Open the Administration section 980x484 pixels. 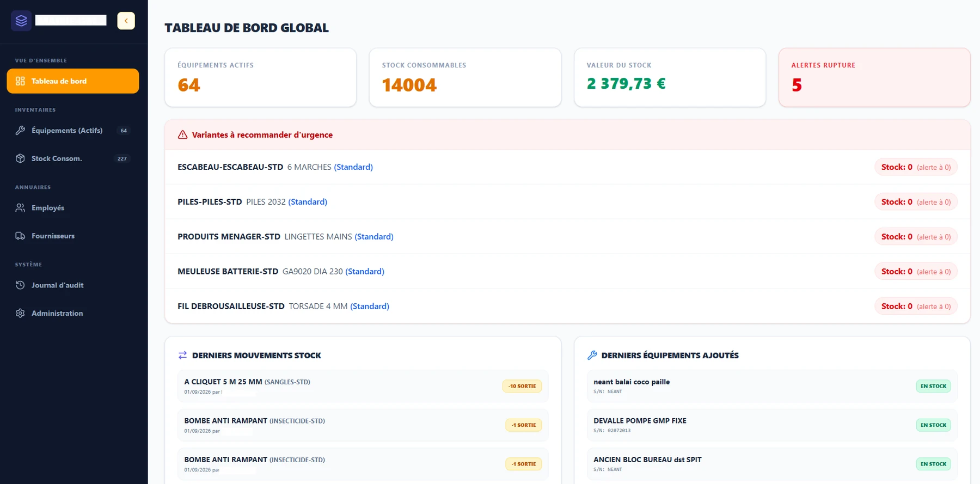tap(73, 313)
